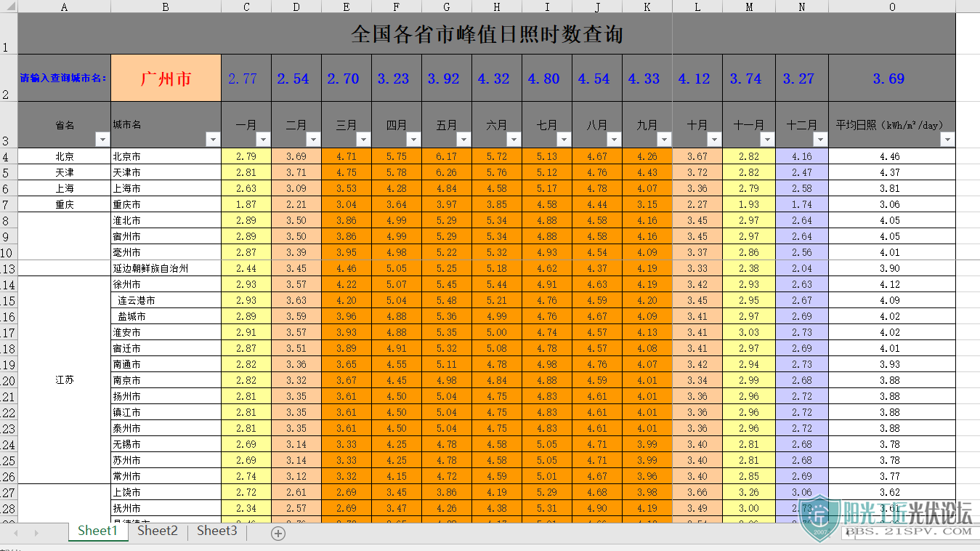Select Beijing's average value 4.46
The width and height of the screenshot is (980, 551).
tap(892, 156)
